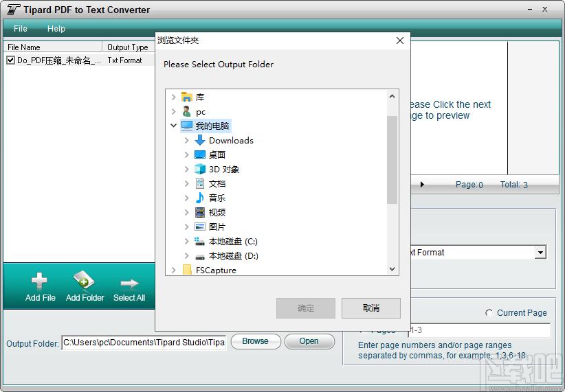Click the 我的电脑 computer icon
This screenshot has width=565, height=392.
click(187, 126)
